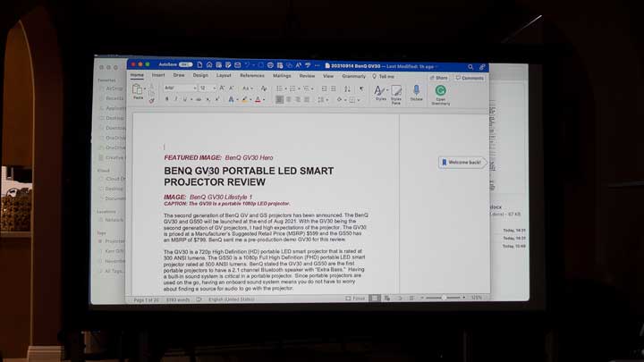Open bullet list dropdown arrow
Image resolution: width=644 pixels, height=362 pixels.
(285, 88)
